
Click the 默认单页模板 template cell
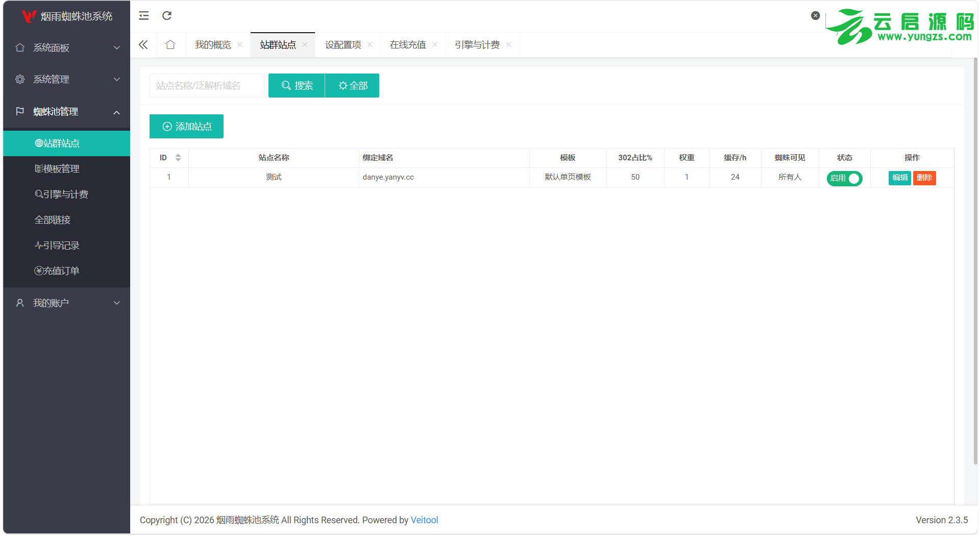tap(568, 177)
